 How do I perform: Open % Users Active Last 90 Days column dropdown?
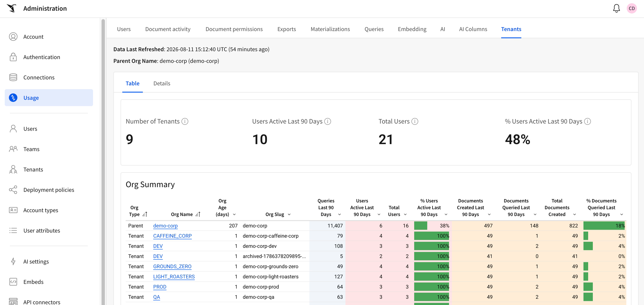tap(446, 214)
